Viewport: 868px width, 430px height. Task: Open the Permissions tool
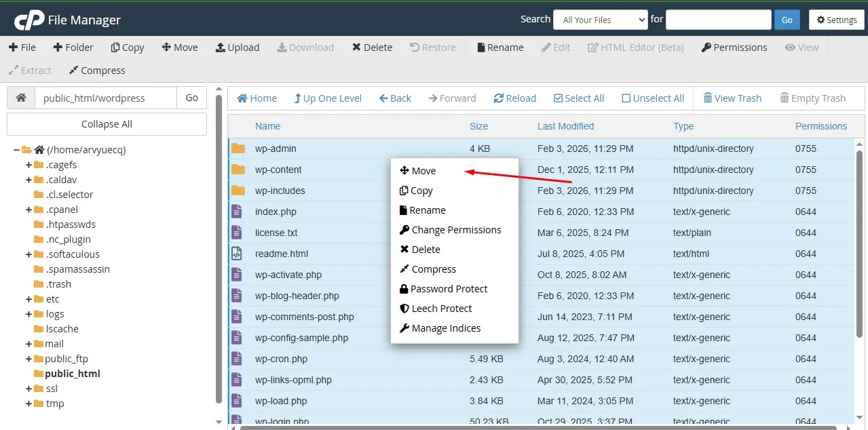[x=734, y=47]
